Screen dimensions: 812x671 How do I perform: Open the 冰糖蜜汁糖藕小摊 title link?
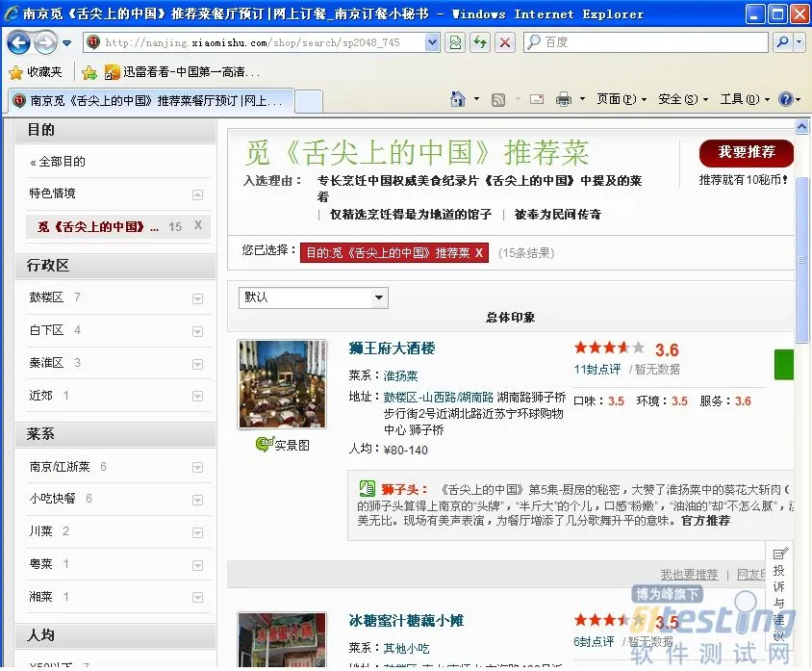click(406, 621)
